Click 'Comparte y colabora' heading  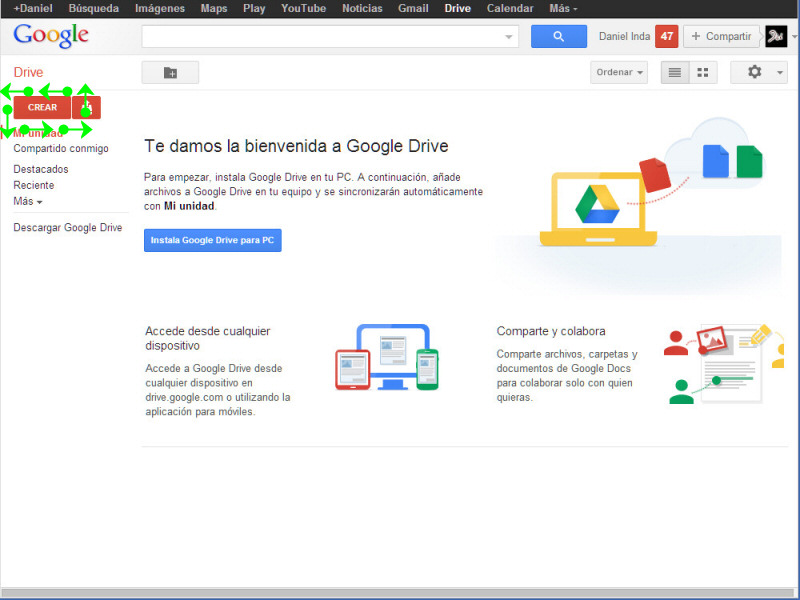click(551, 331)
